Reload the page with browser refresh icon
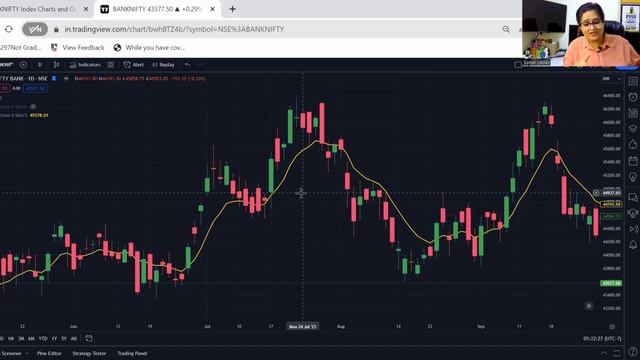640x360 pixels. point(9,29)
